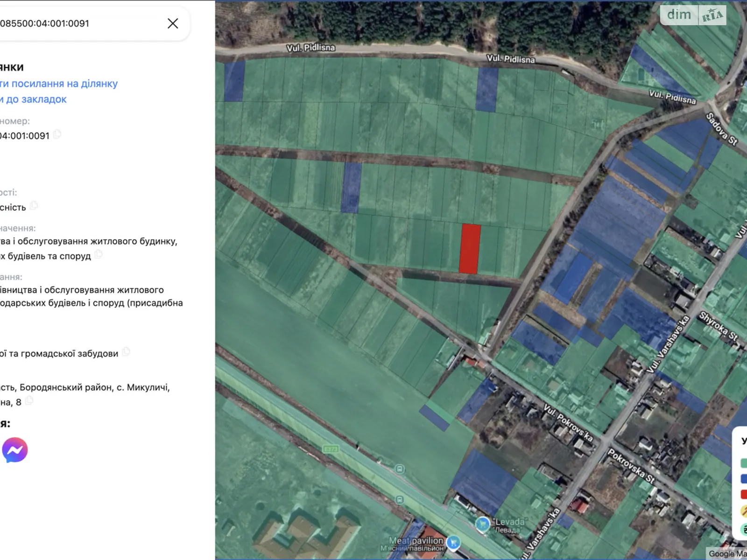Open the Meat pavilion map marker
Image resolution: width=747 pixels, height=560 pixels.
[453, 543]
